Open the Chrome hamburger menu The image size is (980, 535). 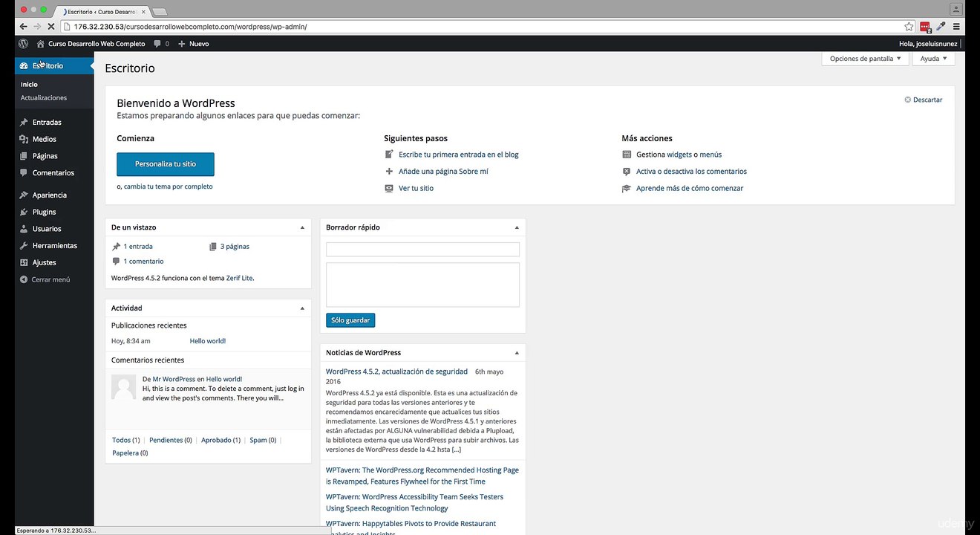pos(956,27)
